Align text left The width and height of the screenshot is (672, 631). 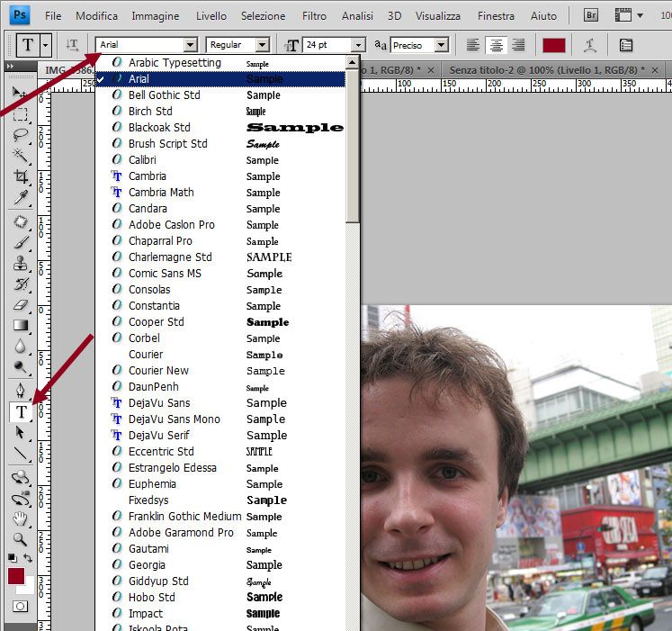coord(472,45)
